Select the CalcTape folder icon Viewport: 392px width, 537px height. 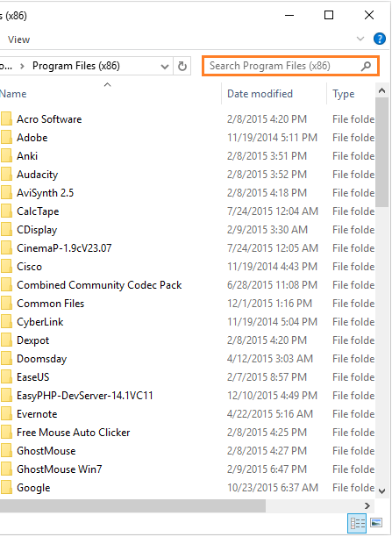click(x=6, y=211)
